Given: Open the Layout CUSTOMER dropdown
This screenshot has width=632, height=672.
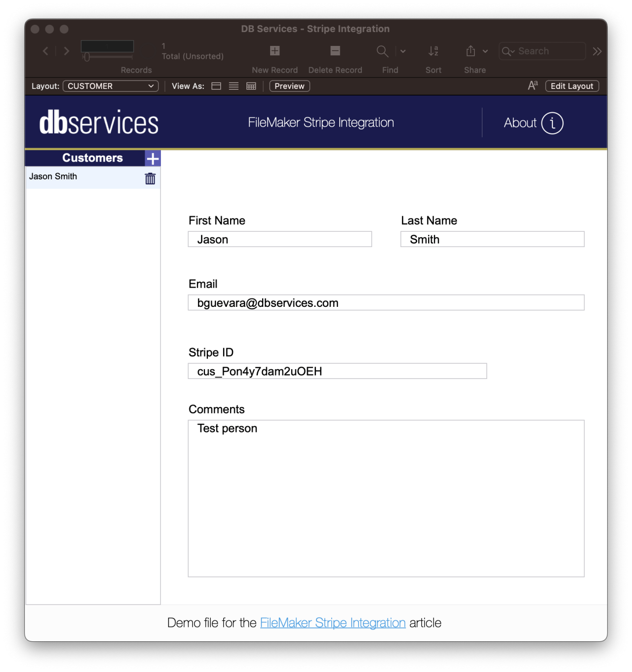Looking at the screenshot, I should 111,86.
